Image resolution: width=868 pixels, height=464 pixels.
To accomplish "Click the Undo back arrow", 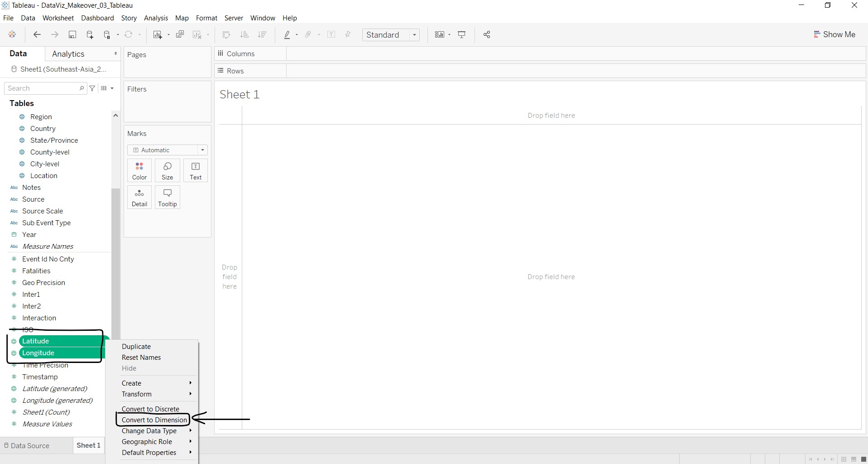I will click(37, 35).
